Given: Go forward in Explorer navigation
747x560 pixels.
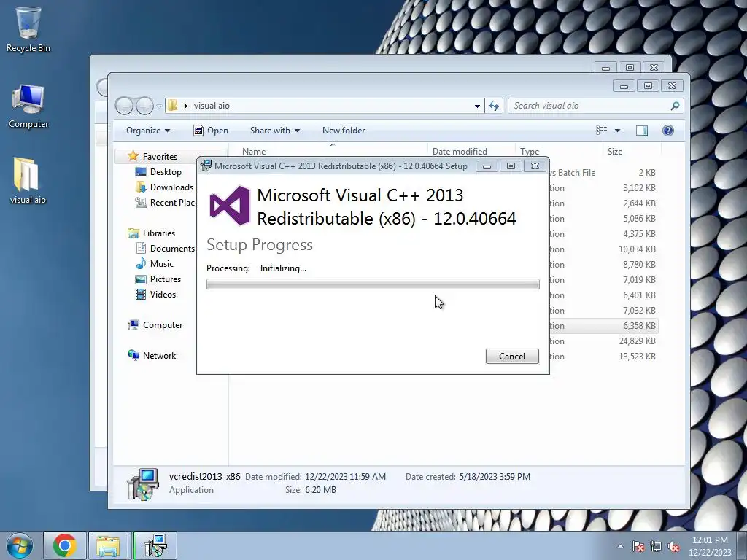Looking at the screenshot, I should [144, 106].
